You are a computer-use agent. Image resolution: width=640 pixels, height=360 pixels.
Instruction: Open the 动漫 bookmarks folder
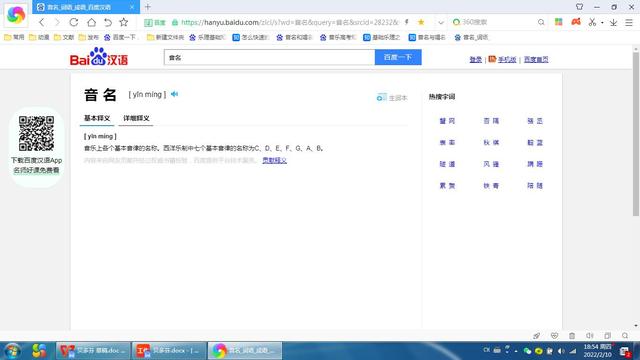pyautogui.click(x=39, y=37)
